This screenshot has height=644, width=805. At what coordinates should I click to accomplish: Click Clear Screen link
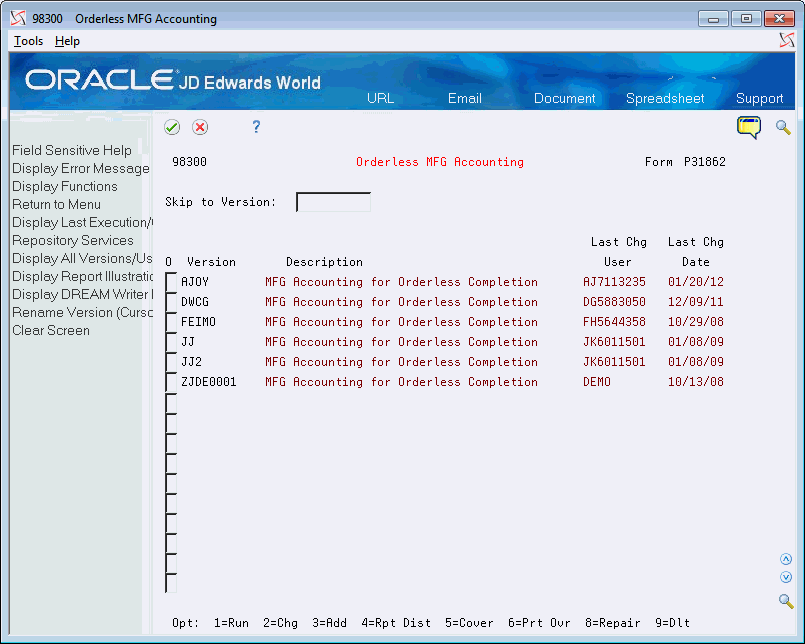[51, 330]
